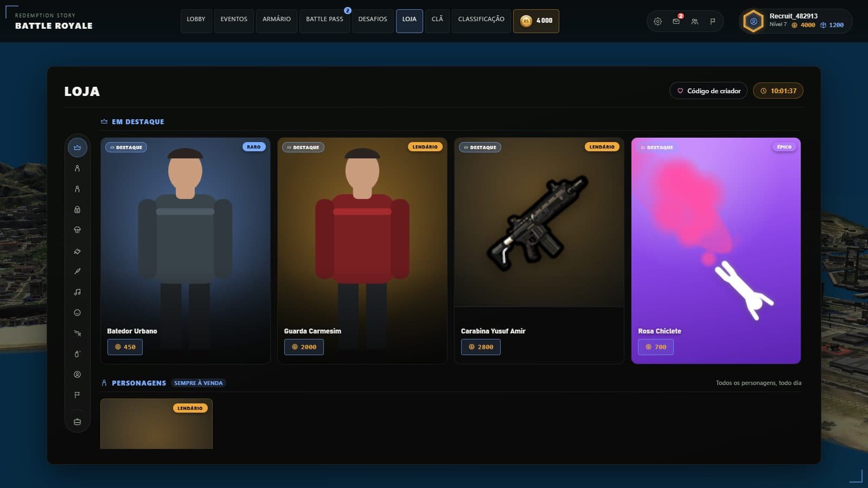Open the emoji smiley category in sidebar
Viewport: 868px width, 488px height.
tap(77, 312)
